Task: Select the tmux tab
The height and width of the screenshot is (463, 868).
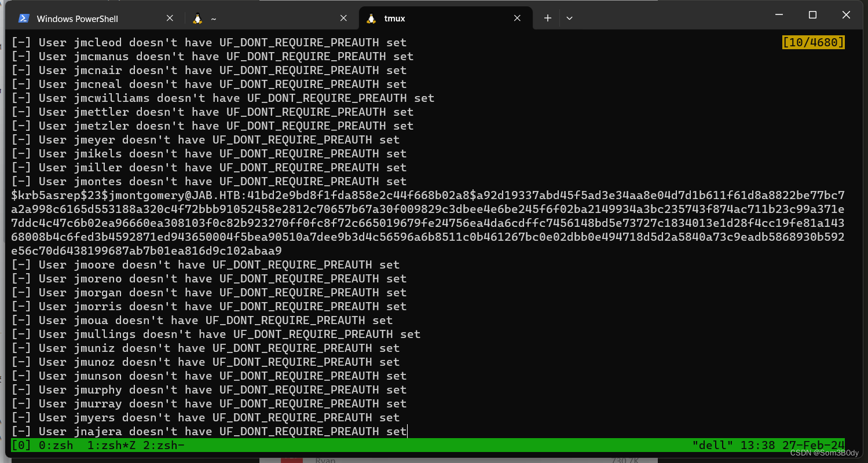Action: click(445, 19)
